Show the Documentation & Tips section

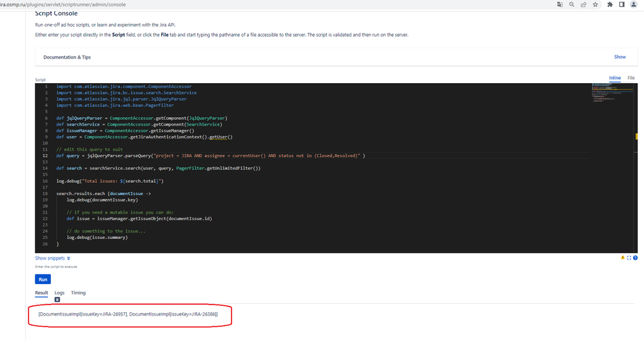(x=620, y=57)
